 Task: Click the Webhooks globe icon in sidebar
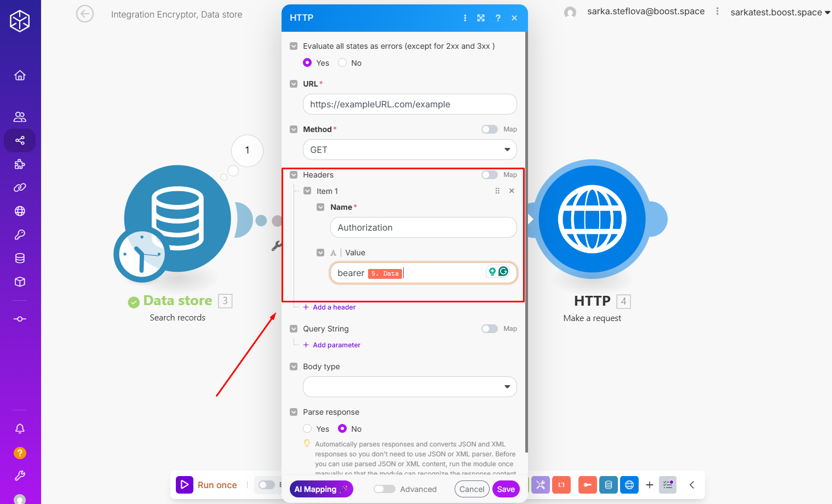click(x=20, y=211)
